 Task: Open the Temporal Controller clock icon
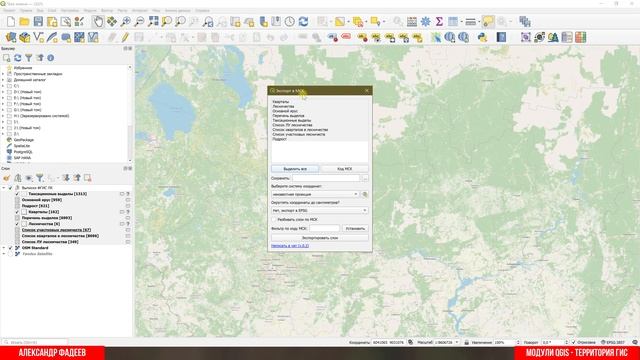[289, 22]
